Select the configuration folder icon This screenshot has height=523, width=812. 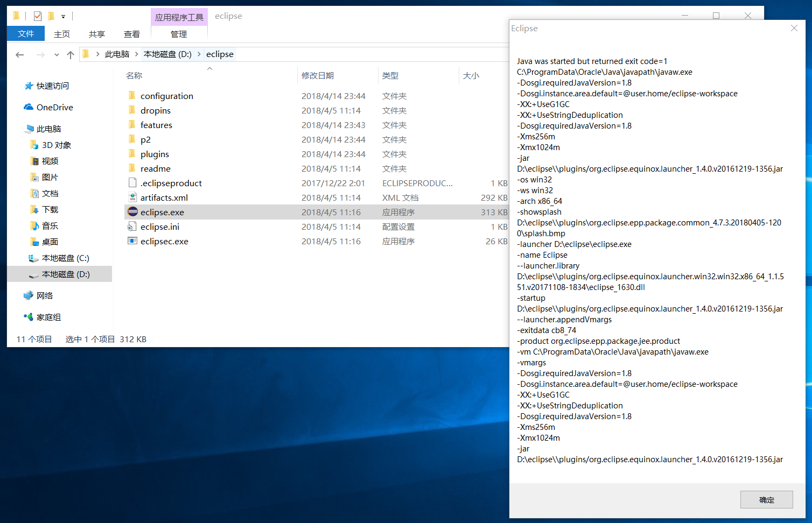point(132,95)
